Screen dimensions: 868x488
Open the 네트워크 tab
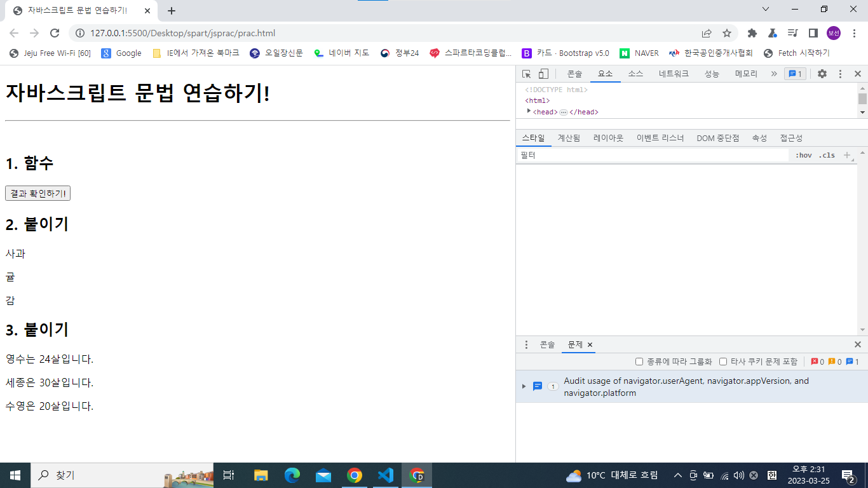click(x=674, y=74)
